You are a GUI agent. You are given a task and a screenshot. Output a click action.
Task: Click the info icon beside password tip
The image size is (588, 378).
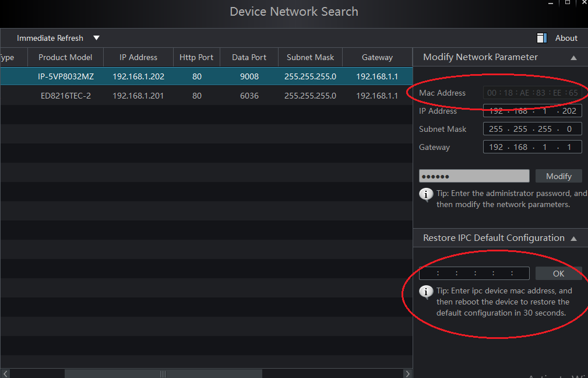[425, 194]
